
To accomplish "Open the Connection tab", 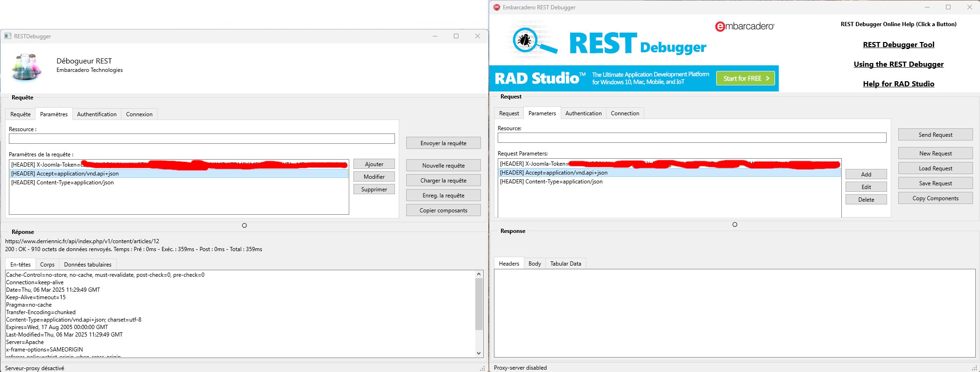I will point(625,113).
